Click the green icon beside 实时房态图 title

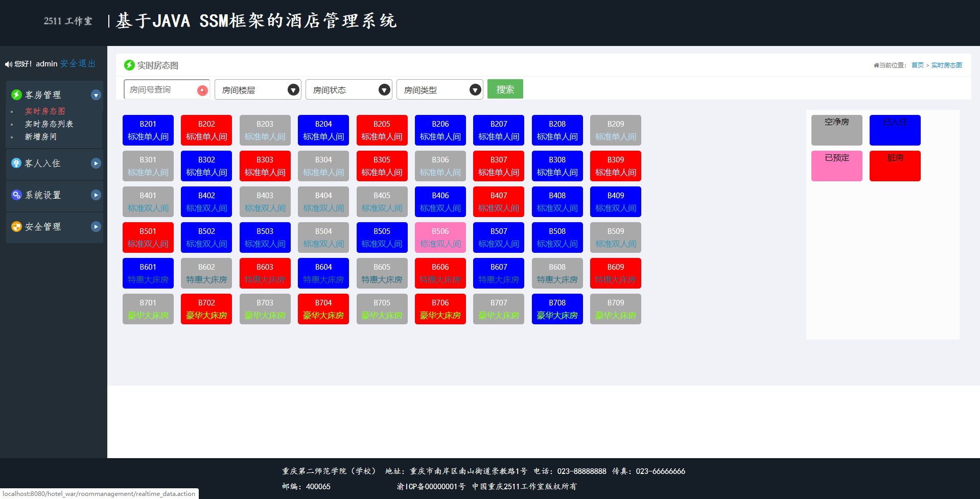point(129,65)
